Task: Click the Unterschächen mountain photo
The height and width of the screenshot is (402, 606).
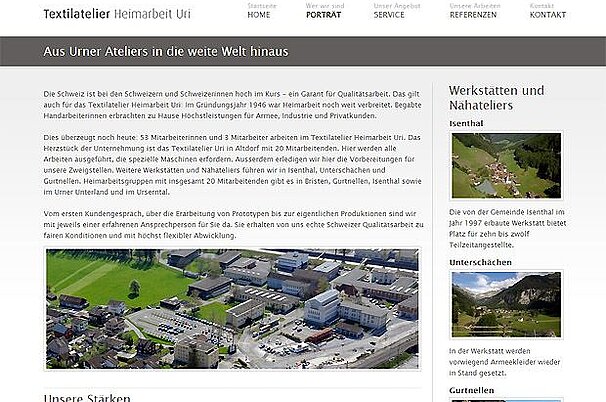Action: tap(506, 303)
